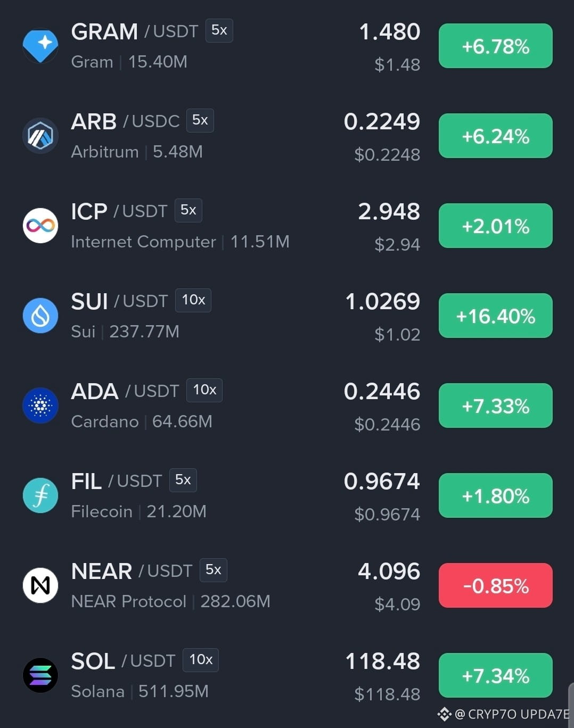The width and height of the screenshot is (574, 728).
Task: Click the +7.34% badge for SOL
Action: coord(496,675)
